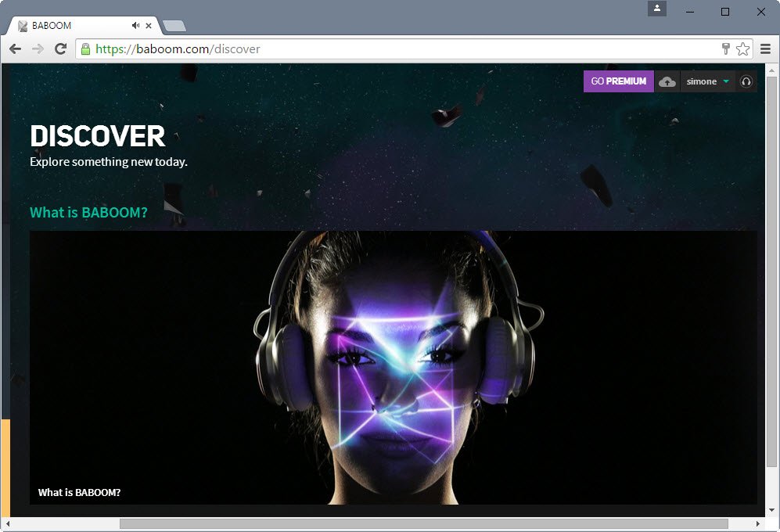This screenshot has width=780, height=532.
Task: Open the What is BABOOM? heading link
Action: 88,213
